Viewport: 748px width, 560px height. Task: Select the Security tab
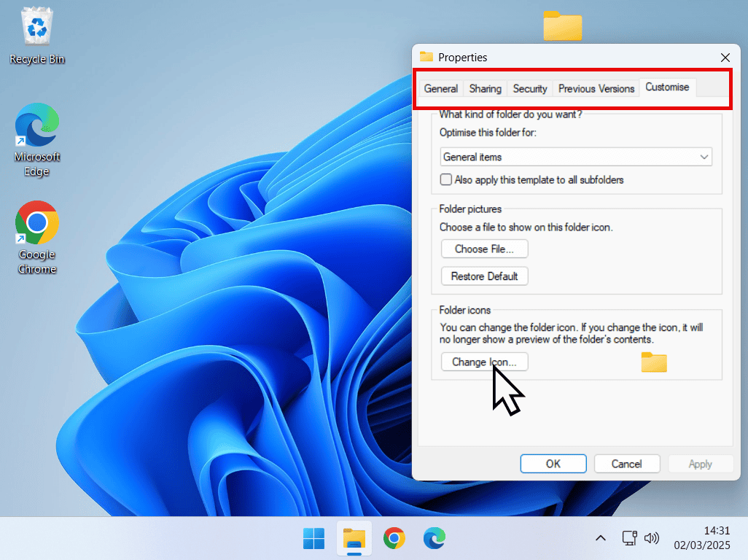529,88
